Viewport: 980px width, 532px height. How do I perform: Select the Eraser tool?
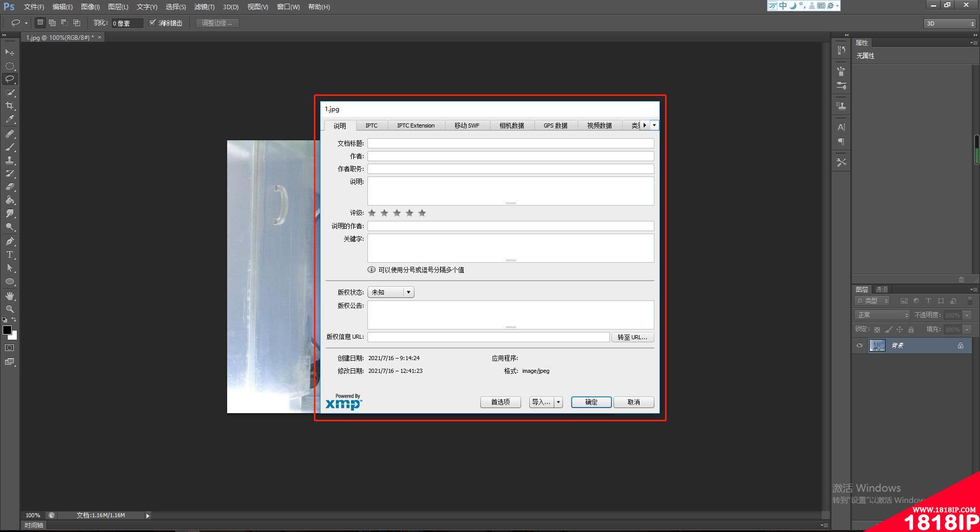click(10, 187)
